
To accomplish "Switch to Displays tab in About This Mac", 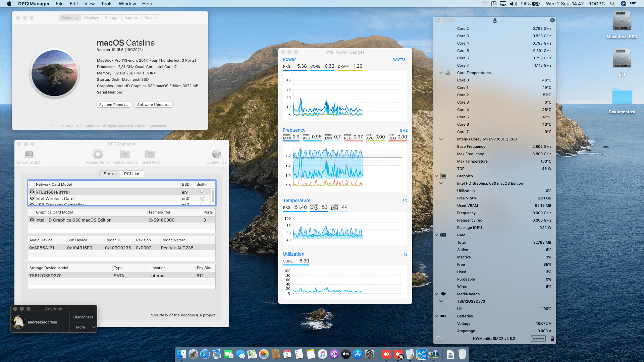I will tap(91, 18).
